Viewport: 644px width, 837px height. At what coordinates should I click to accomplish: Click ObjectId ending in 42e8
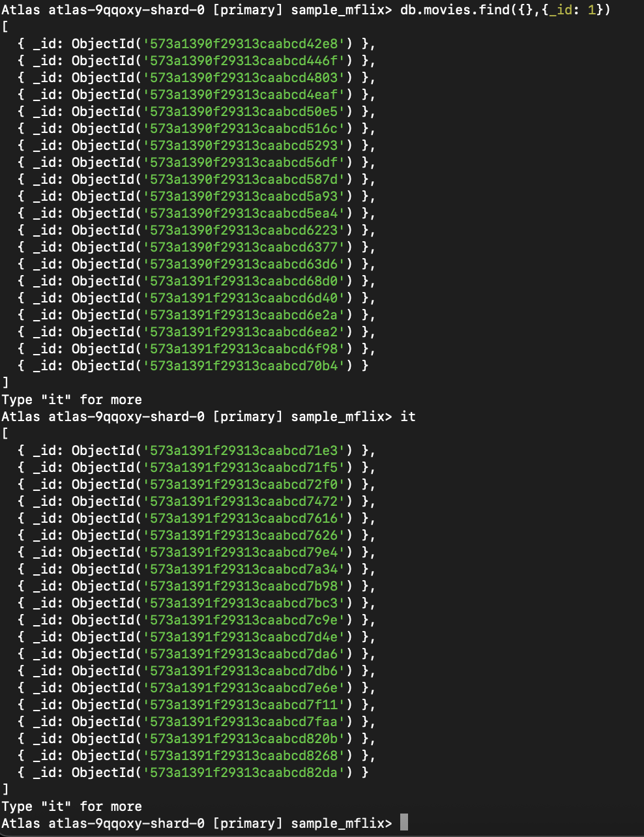point(212,44)
